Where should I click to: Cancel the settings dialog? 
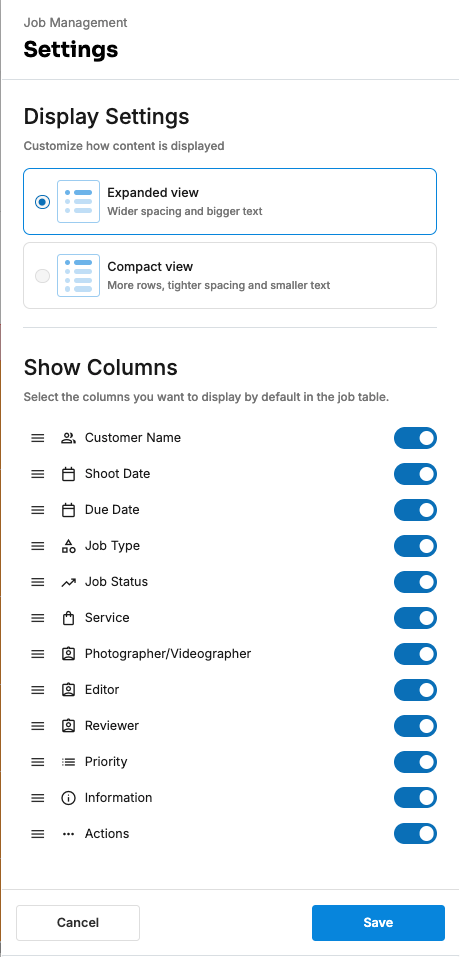point(78,923)
